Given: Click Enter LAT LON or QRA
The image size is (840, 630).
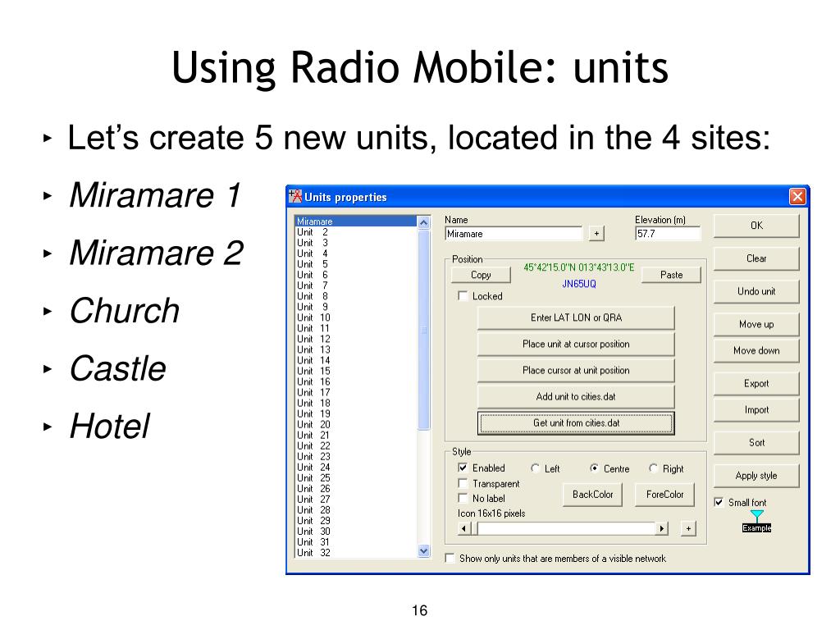Looking at the screenshot, I should pos(576,317).
